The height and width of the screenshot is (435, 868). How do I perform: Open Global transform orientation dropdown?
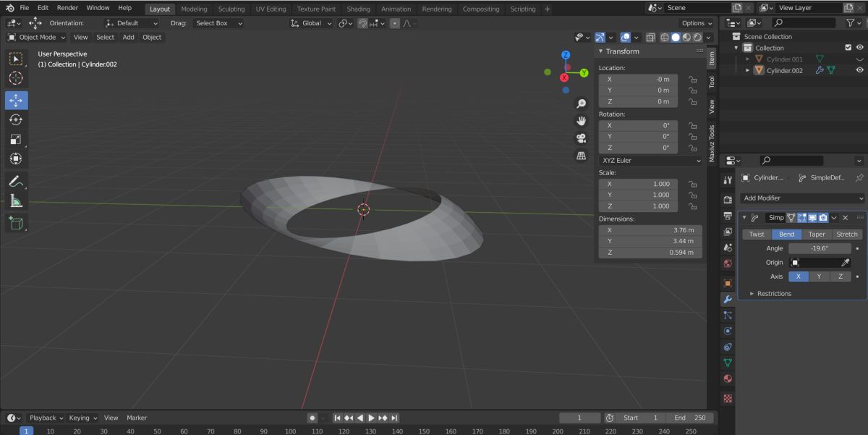[311, 23]
